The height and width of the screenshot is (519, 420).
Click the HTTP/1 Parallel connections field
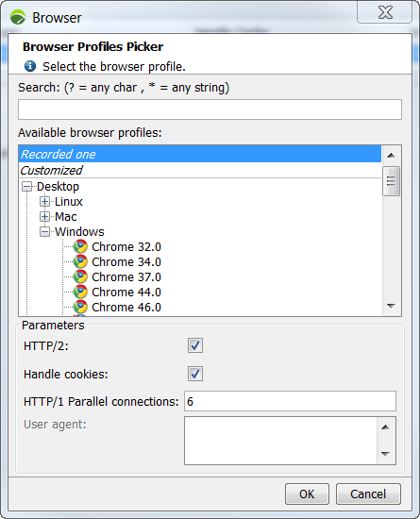coord(290,401)
